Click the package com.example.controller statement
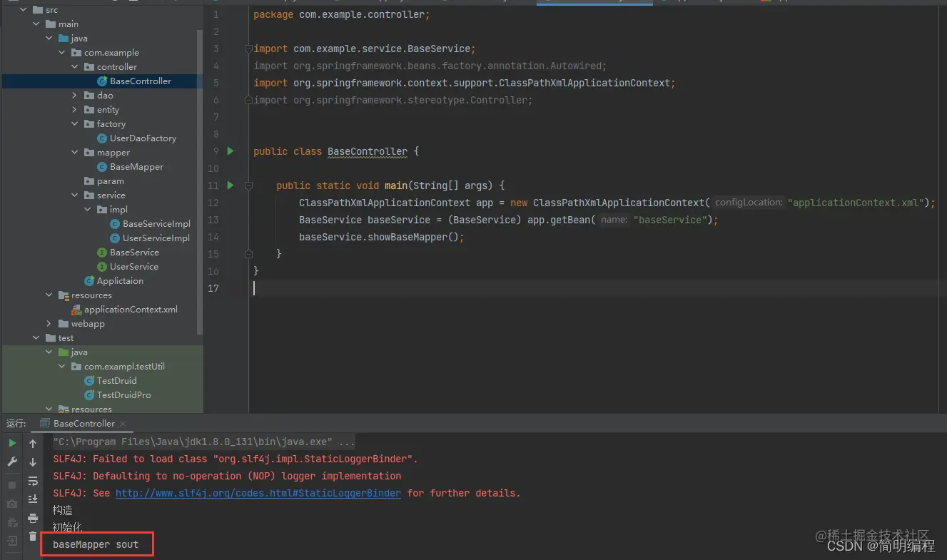Screen dimensions: 947x560 tap(342, 14)
